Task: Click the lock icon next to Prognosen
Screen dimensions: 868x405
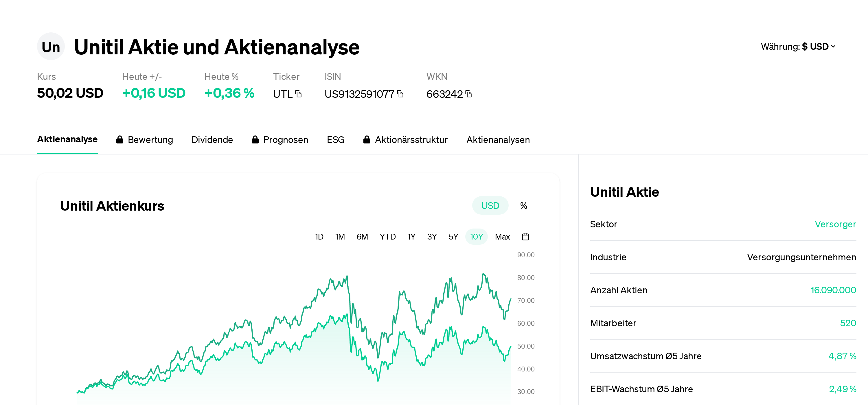Action: point(255,139)
